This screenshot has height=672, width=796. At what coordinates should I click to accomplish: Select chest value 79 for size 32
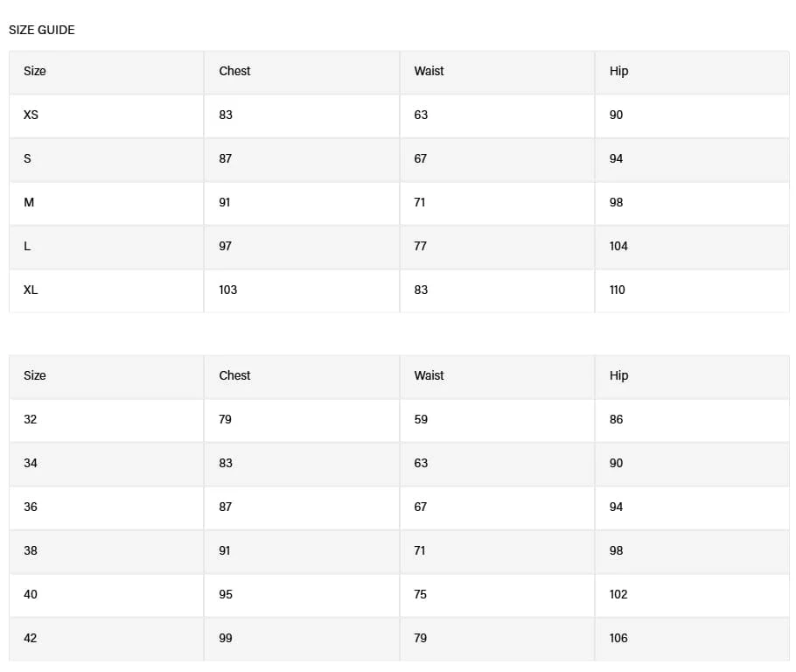point(225,419)
